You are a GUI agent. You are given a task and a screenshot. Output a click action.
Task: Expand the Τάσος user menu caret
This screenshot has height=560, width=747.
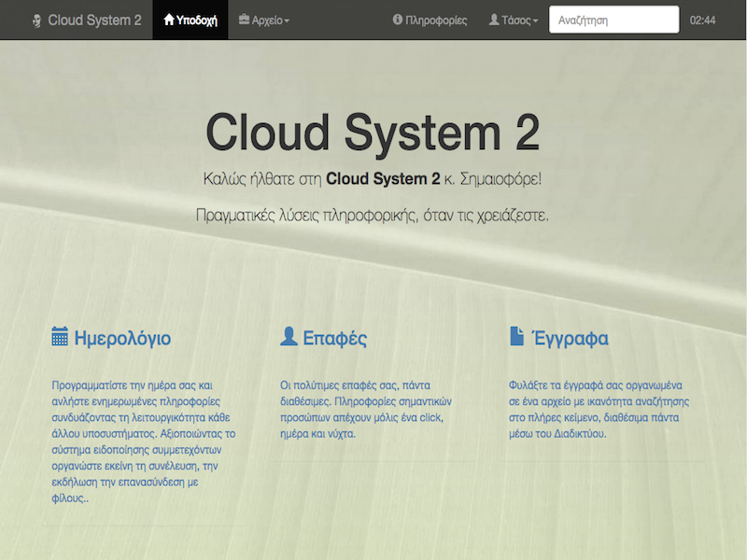(535, 21)
